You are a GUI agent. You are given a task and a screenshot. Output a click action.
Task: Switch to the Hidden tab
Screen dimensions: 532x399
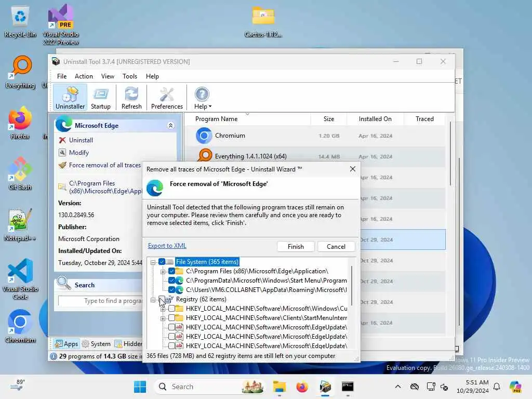point(128,344)
